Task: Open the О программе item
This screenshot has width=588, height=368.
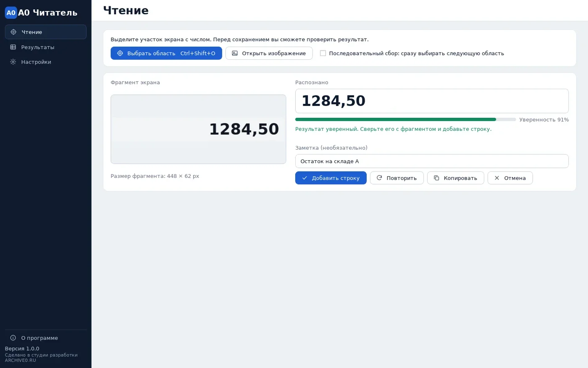Action: tap(46, 338)
